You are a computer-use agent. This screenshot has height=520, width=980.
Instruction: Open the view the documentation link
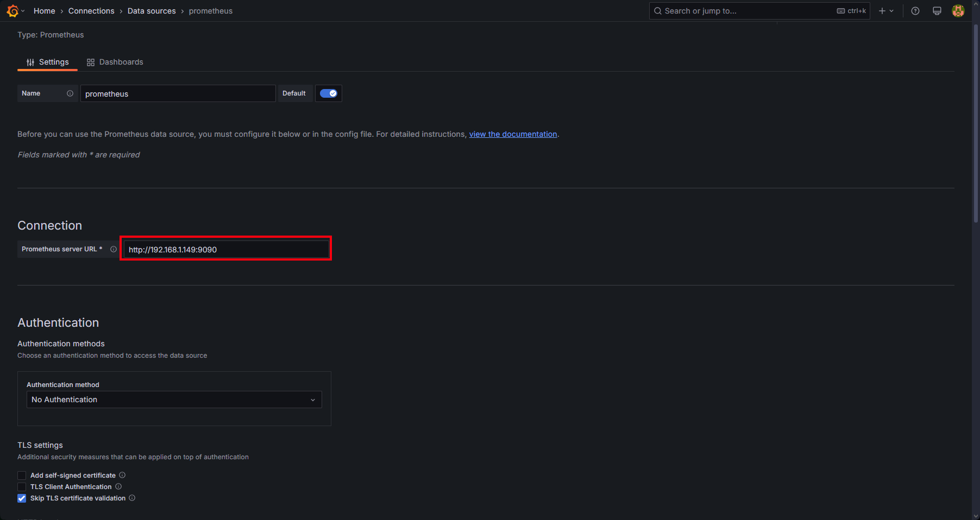pyautogui.click(x=513, y=134)
